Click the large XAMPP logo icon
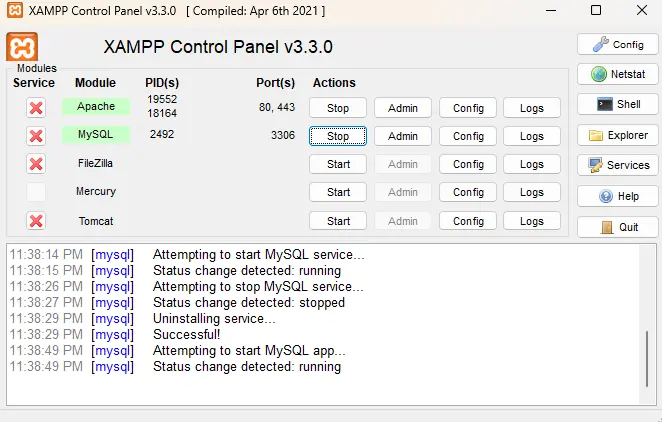The image size is (662, 422). [x=22, y=47]
